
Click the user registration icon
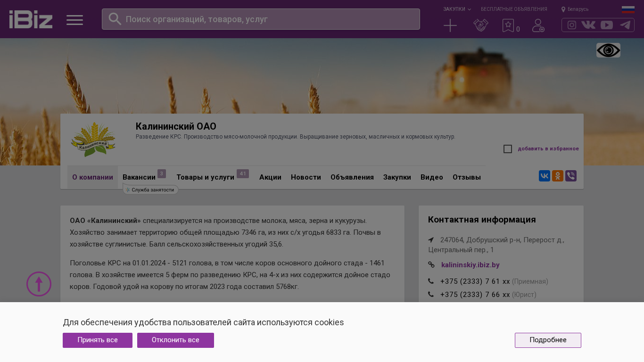(x=538, y=25)
